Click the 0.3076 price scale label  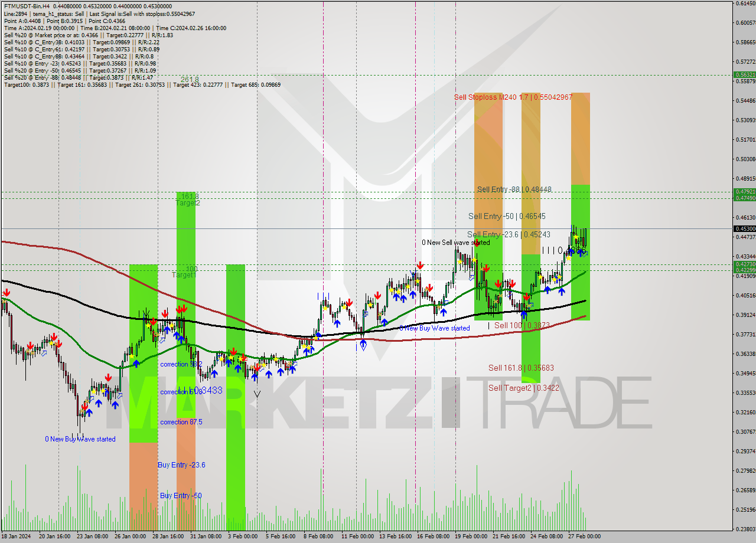click(x=745, y=432)
